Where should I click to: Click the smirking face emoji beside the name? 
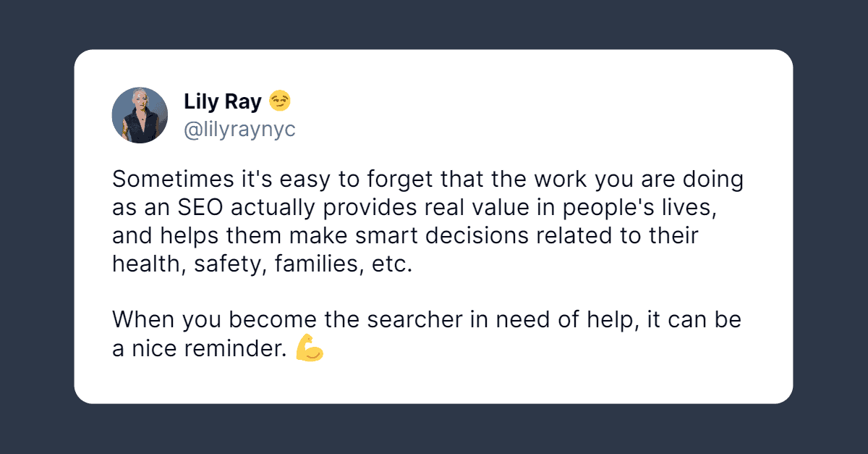tap(280, 101)
